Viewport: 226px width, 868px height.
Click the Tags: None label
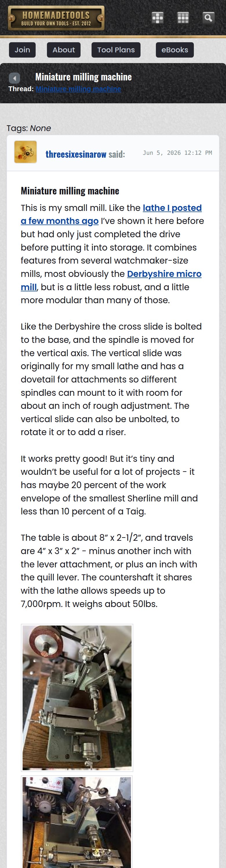coord(29,128)
